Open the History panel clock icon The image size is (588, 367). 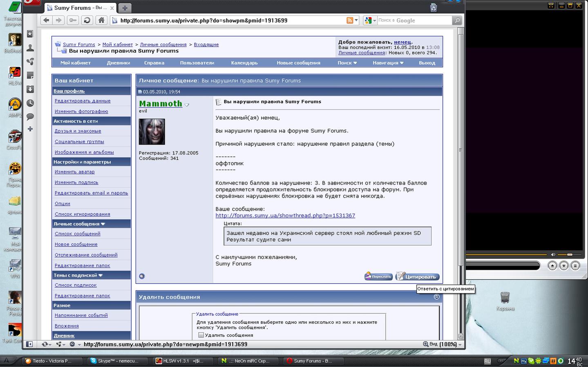[x=30, y=103]
